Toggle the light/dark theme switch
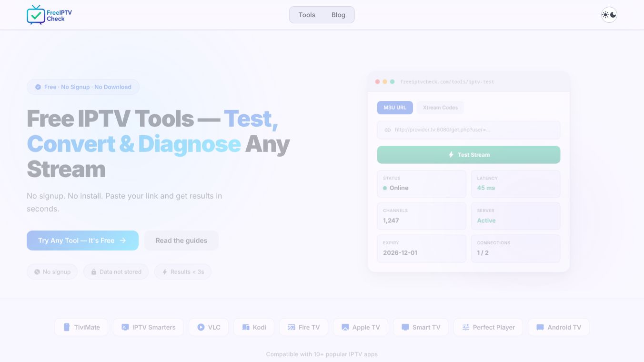The image size is (644, 362). click(x=609, y=15)
